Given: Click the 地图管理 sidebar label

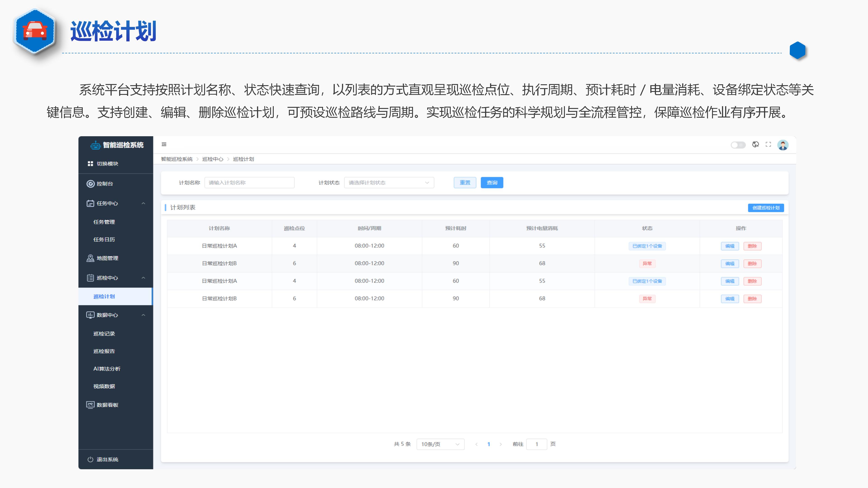Looking at the screenshot, I should pyautogui.click(x=108, y=258).
